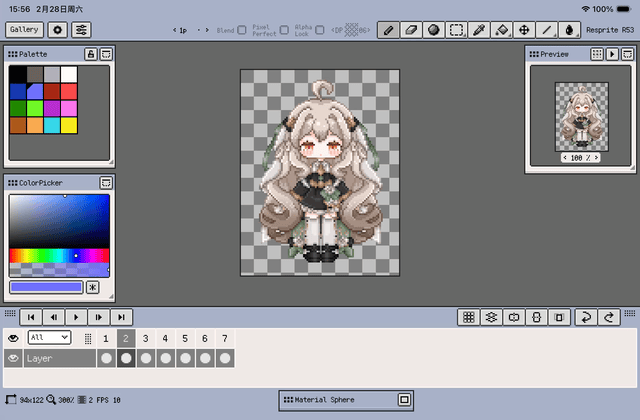Open the ColorPicker panel menu

click(x=105, y=183)
